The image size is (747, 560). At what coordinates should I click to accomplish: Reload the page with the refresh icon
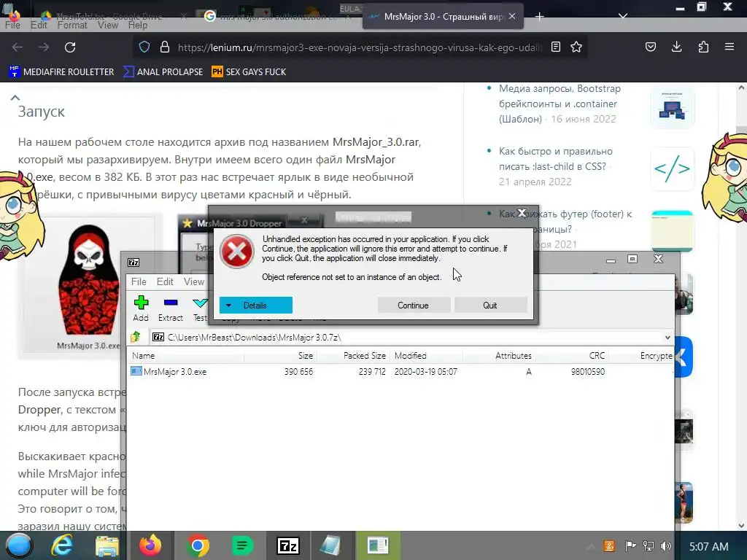click(70, 47)
